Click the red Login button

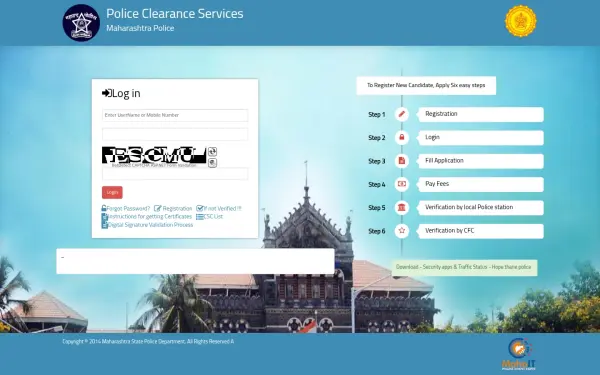[112, 192]
